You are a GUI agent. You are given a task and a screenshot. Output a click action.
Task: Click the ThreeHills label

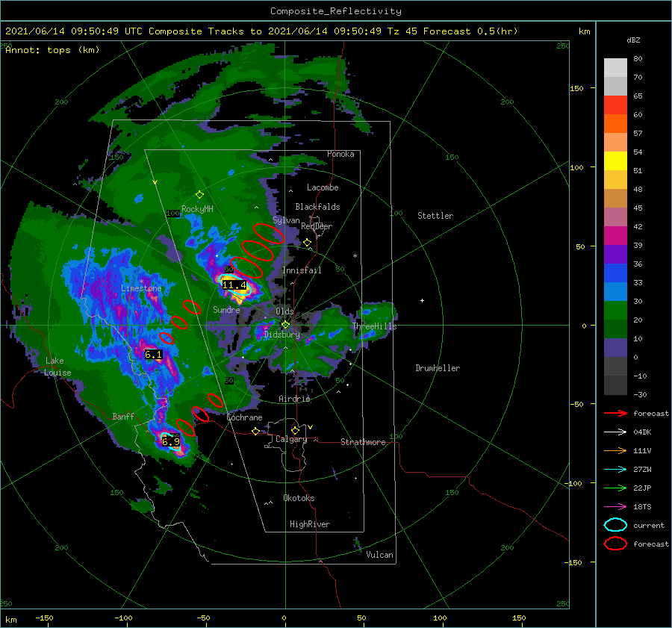click(x=375, y=326)
